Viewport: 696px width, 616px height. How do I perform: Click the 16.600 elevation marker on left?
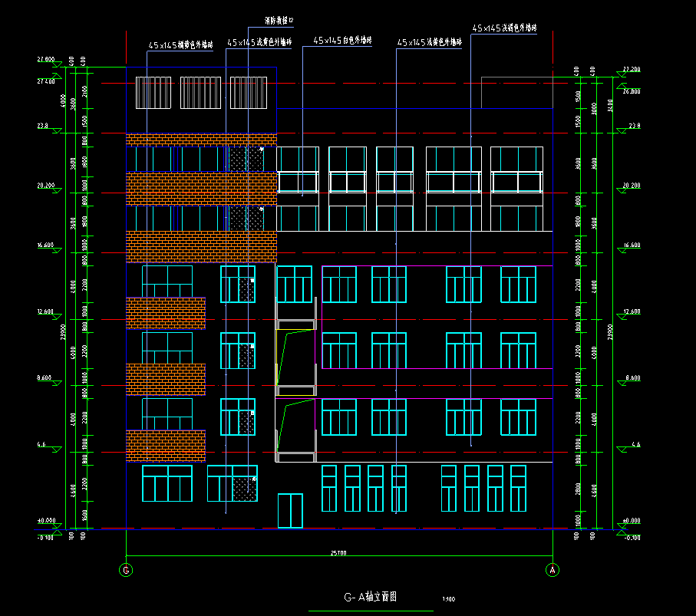[45, 246]
